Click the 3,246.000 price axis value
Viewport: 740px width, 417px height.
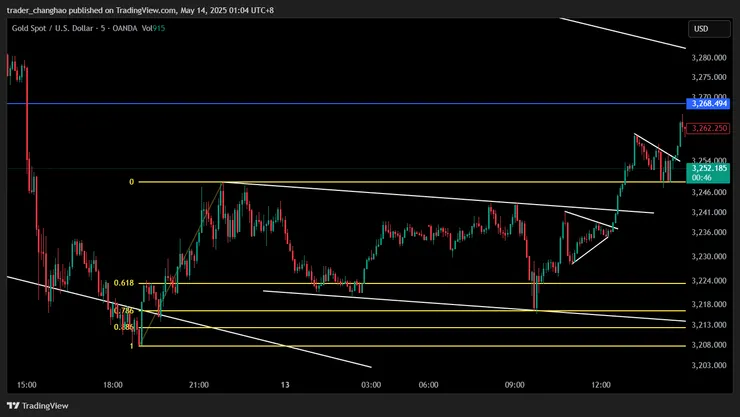(x=709, y=192)
